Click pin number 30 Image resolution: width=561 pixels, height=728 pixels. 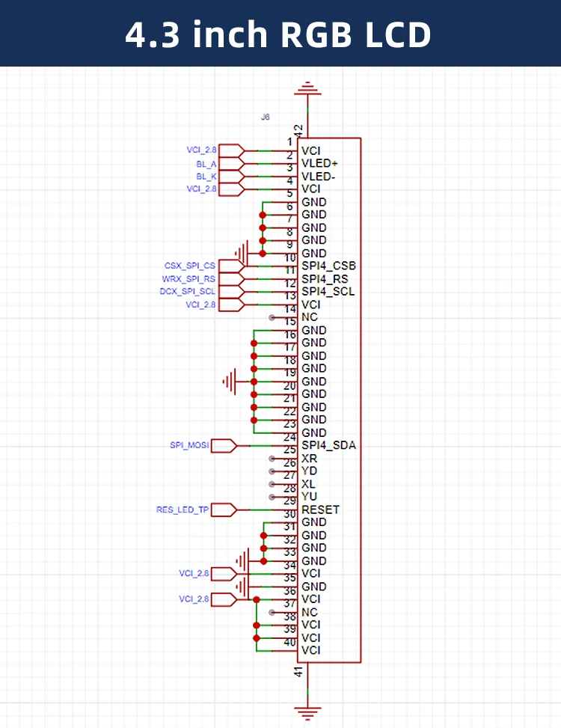pos(290,514)
